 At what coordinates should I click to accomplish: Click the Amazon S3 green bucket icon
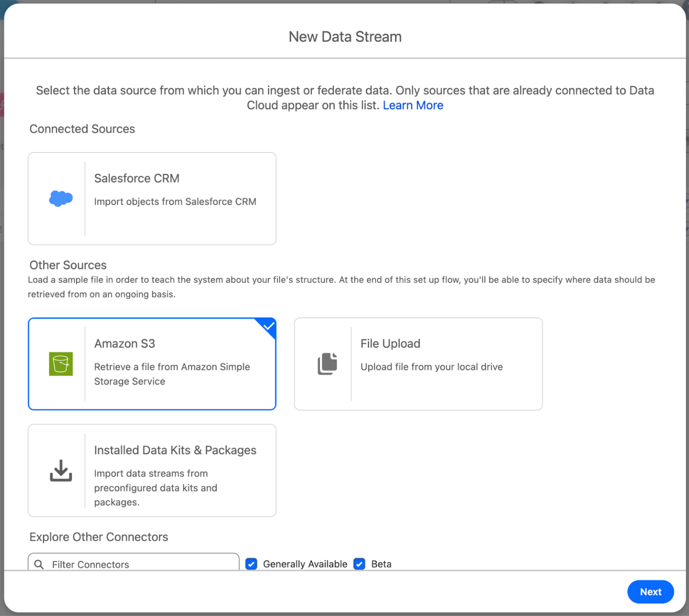click(61, 364)
